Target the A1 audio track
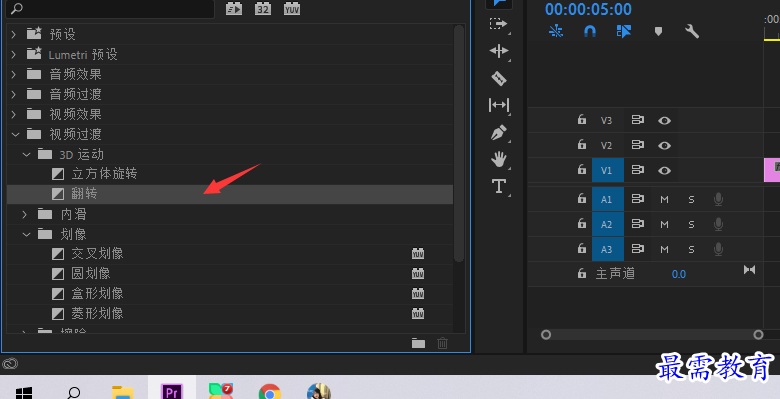This screenshot has height=399, width=780. tap(608, 199)
